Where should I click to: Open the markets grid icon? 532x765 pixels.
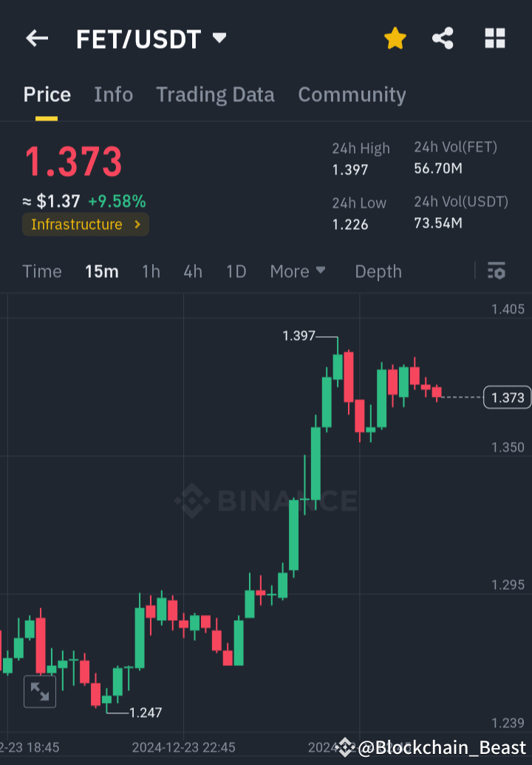point(494,38)
